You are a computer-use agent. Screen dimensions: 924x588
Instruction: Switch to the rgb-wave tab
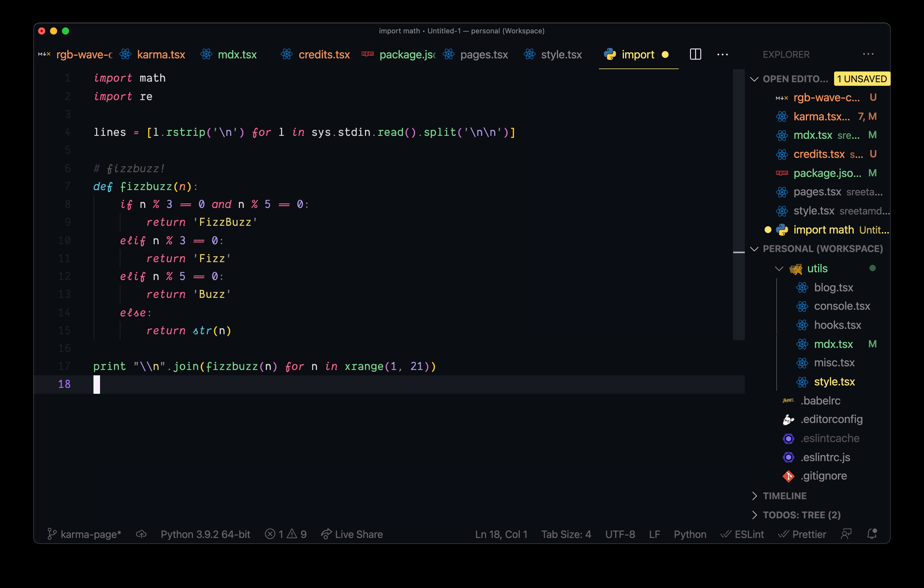pyautogui.click(x=74, y=55)
